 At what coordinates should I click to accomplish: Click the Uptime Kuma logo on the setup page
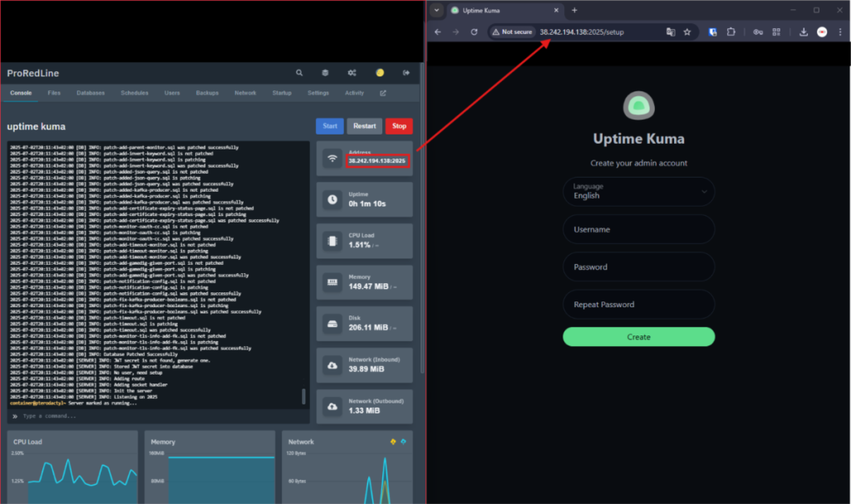(x=639, y=105)
